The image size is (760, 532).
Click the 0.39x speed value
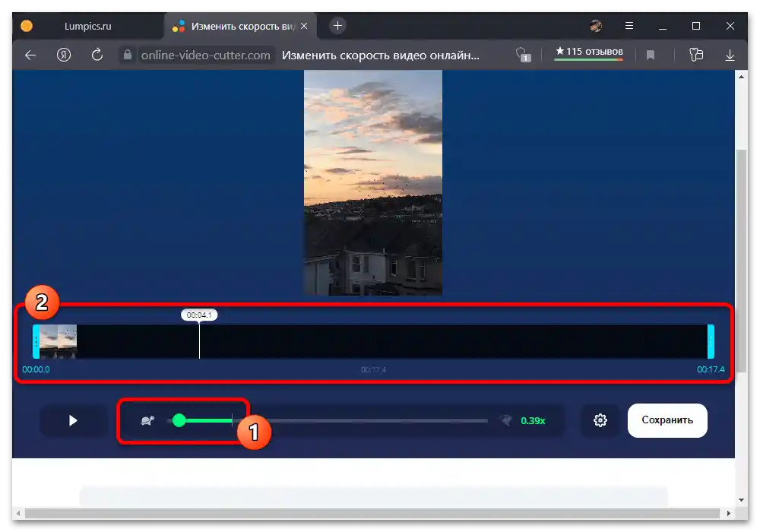tap(533, 420)
